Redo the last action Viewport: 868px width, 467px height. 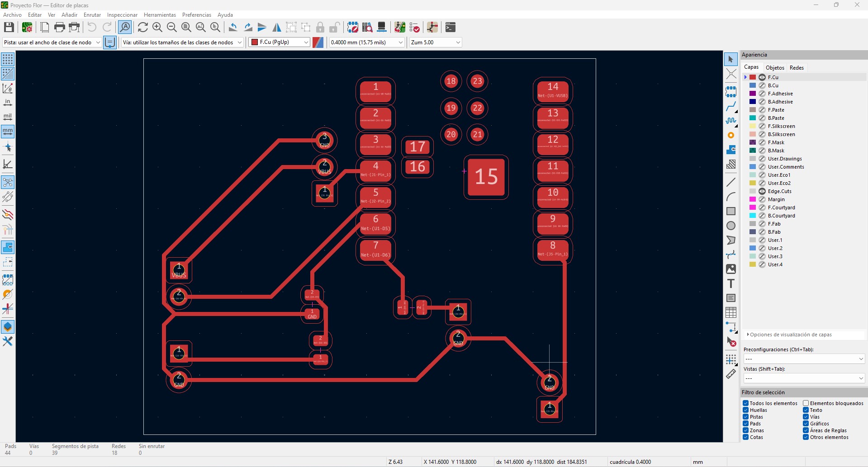point(107,27)
